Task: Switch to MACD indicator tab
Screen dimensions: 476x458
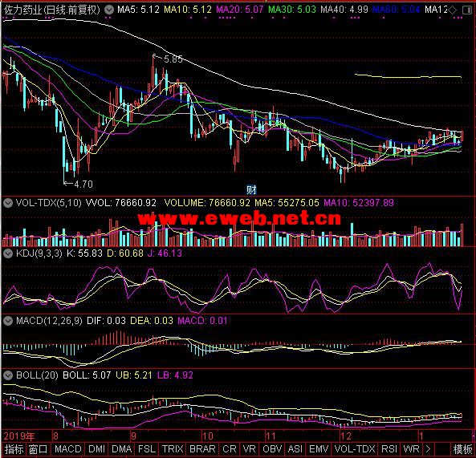Action: pyautogui.click(x=68, y=449)
